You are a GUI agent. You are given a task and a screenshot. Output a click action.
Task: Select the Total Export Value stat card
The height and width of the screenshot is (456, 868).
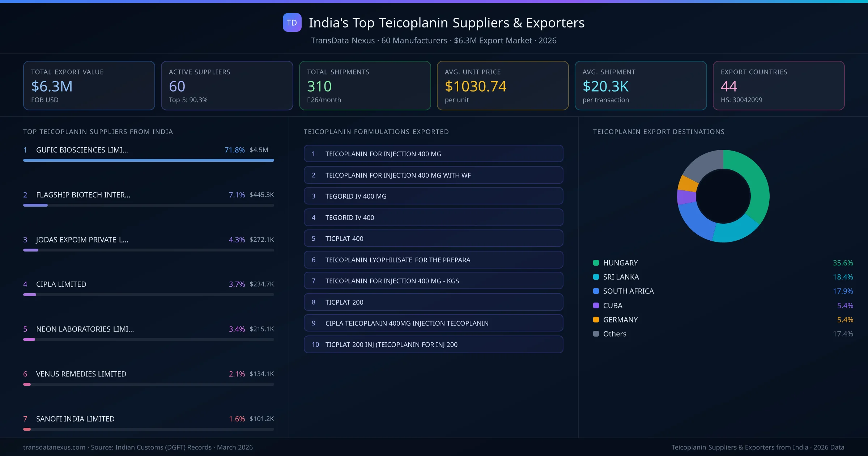[x=89, y=85]
